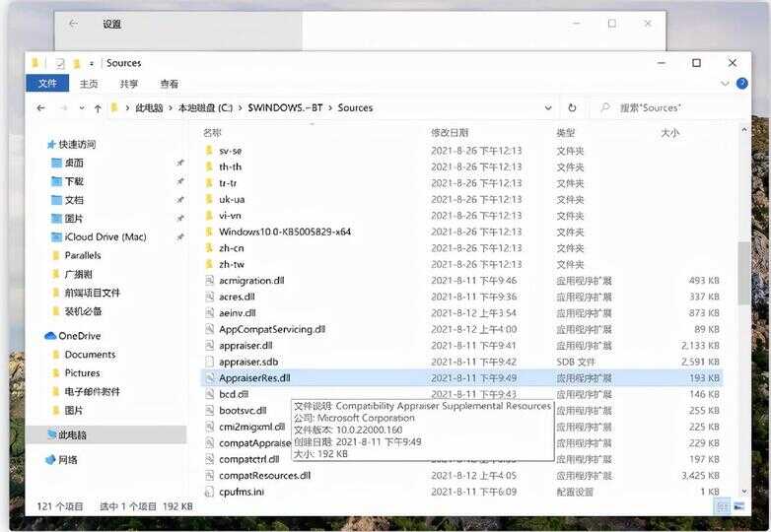Screen dimensions: 771x532
Task: Switch to details view in status bar
Action: [x=722, y=506]
